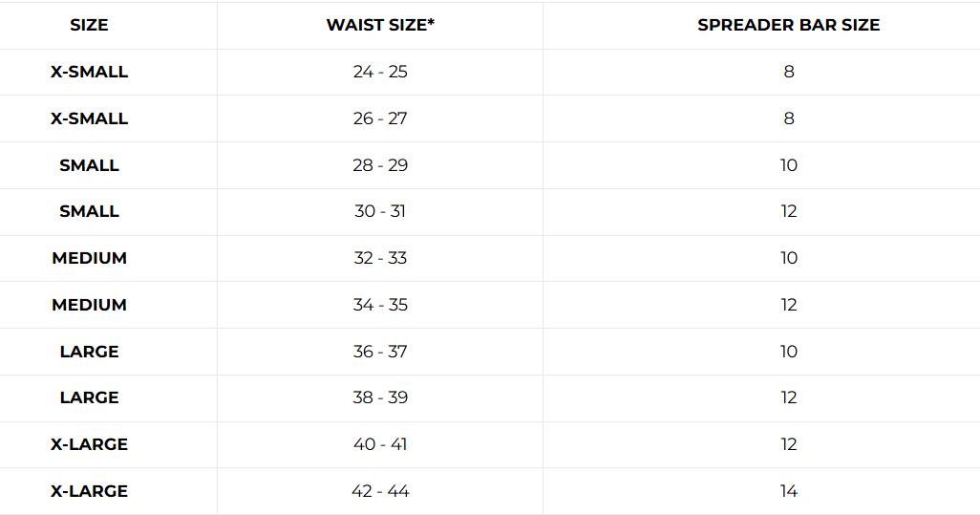
Task: Click the spreader bar size 14 cell
Action: pyautogui.click(x=788, y=491)
